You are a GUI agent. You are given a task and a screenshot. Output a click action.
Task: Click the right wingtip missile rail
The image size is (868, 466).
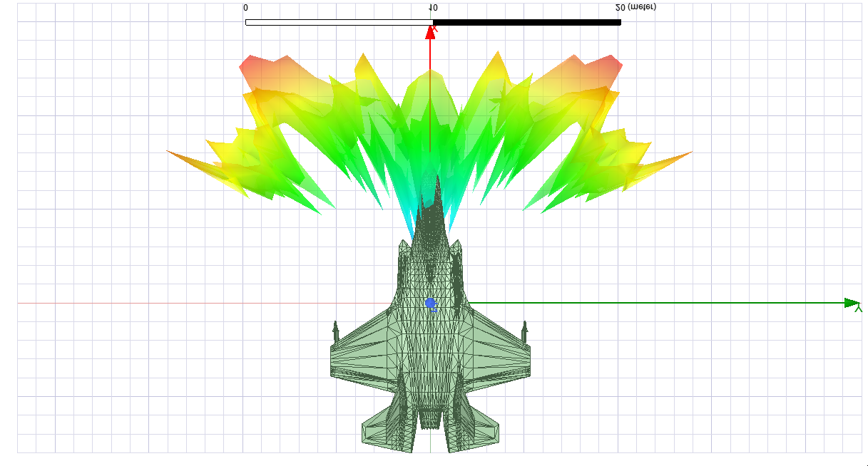(525, 332)
